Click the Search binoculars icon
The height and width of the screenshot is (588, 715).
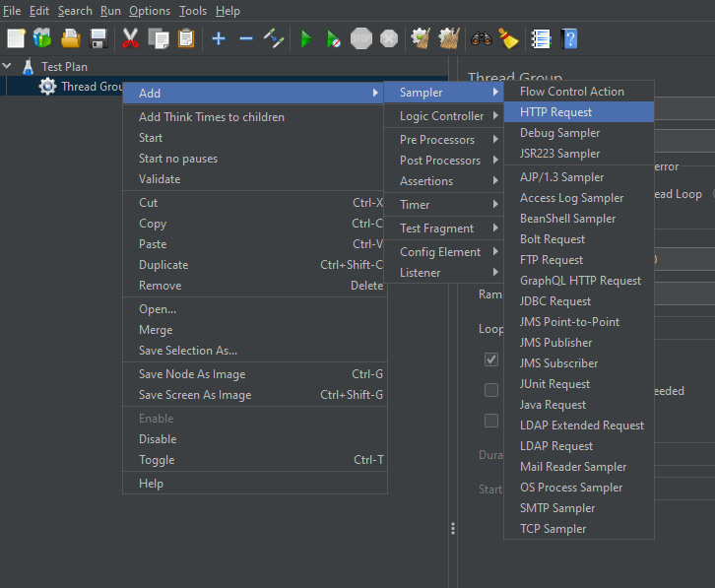click(x=482, y=38)
